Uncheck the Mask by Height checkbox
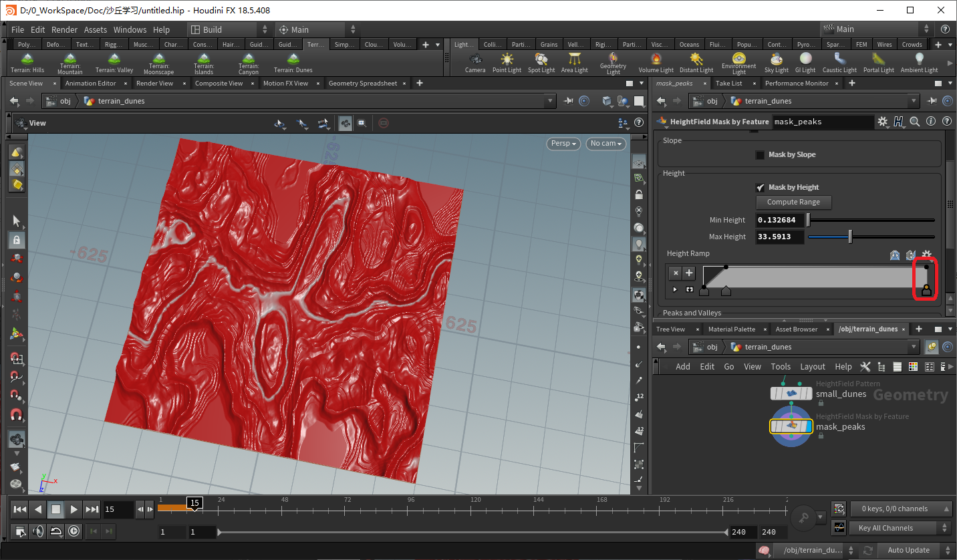Image resolution: width=957 pixels, height=560 pixels. tap(760, 188)
